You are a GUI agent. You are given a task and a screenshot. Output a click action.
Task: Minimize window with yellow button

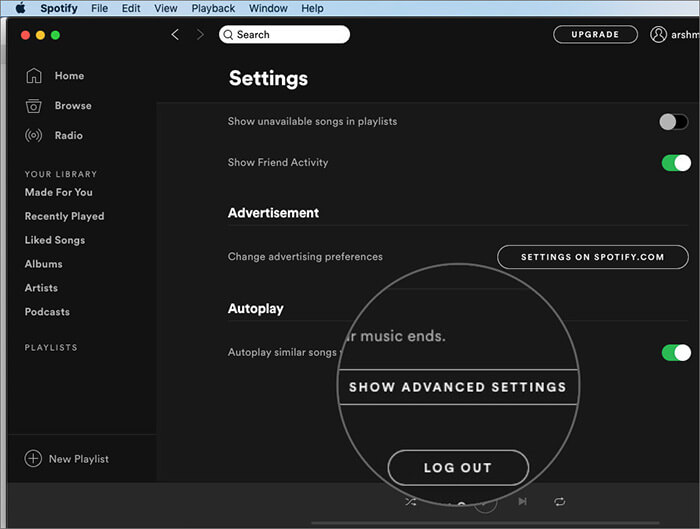pyautogui.click(x=40, y=35)
